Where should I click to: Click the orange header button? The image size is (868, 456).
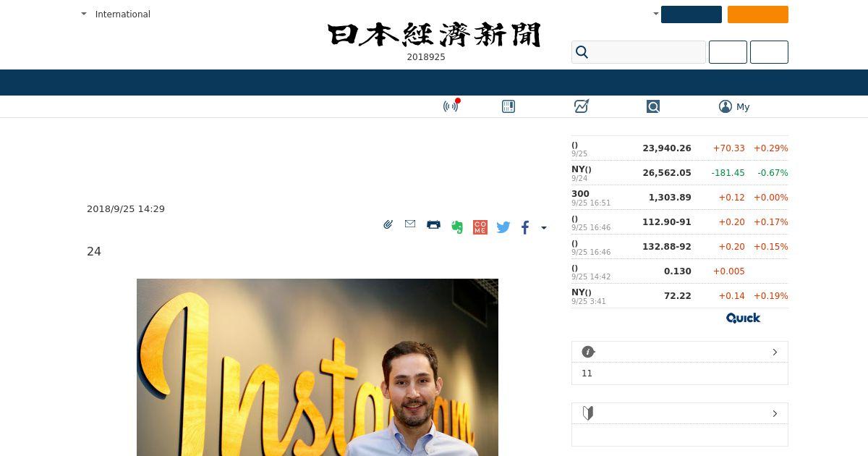(757, 14)
